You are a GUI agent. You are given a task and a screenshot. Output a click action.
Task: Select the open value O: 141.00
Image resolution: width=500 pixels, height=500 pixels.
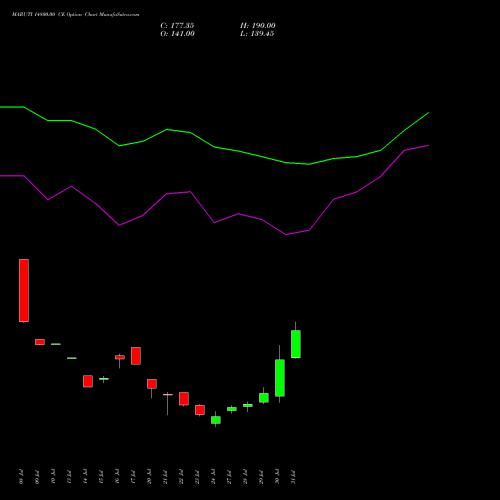coord(177,34)
